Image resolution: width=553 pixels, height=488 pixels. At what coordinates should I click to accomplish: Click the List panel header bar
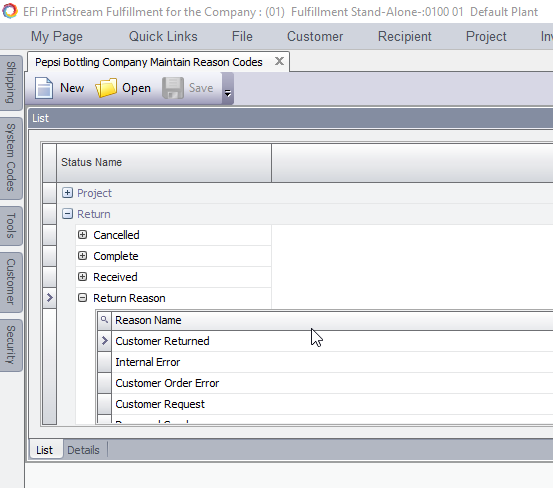pyautogui.click(x=291, y=118)
